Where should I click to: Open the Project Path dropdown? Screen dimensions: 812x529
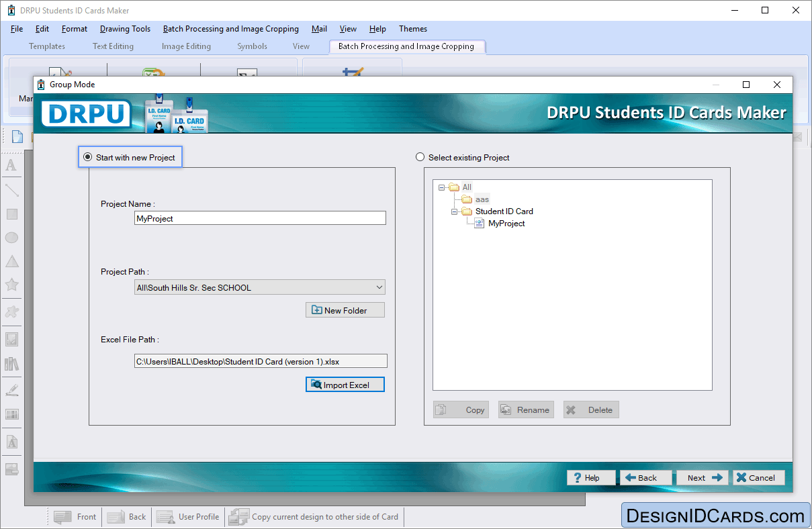point(379,287)
